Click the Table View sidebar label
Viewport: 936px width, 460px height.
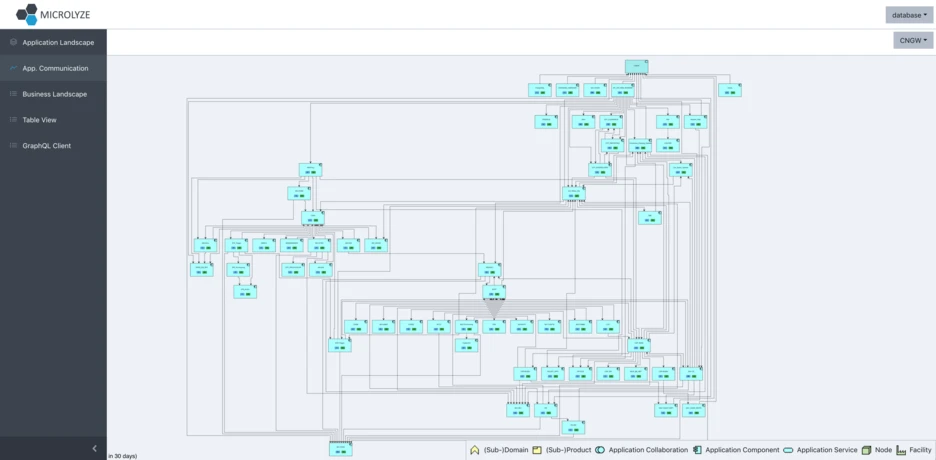(x=40, y=120)
